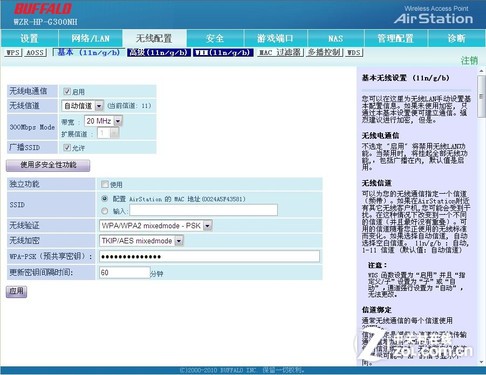This screenshot has width=486, height=375.
Task: Click 使用多安全性功能 button
Action: pyautogui.click(x=48, y=165)
